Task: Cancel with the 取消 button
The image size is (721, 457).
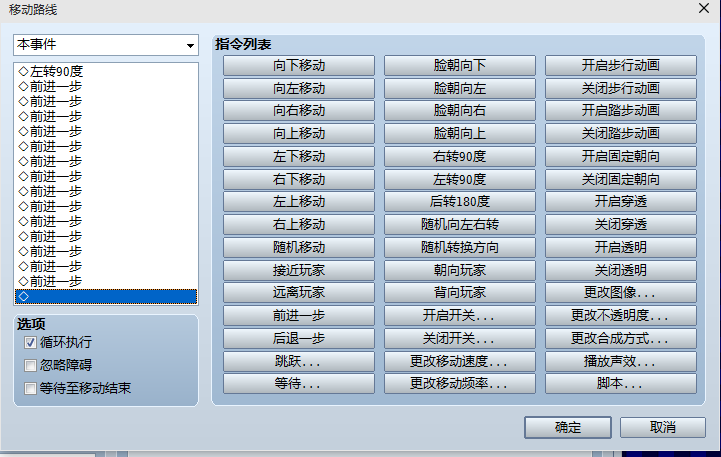Action: pyautogui.click(x=663, y=428)
